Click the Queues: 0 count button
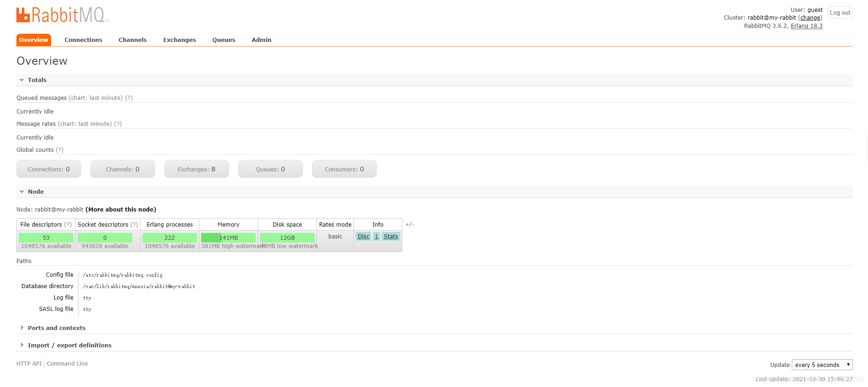Image resolution: width=868 pixels, height=387 pixels. [270, 169]
